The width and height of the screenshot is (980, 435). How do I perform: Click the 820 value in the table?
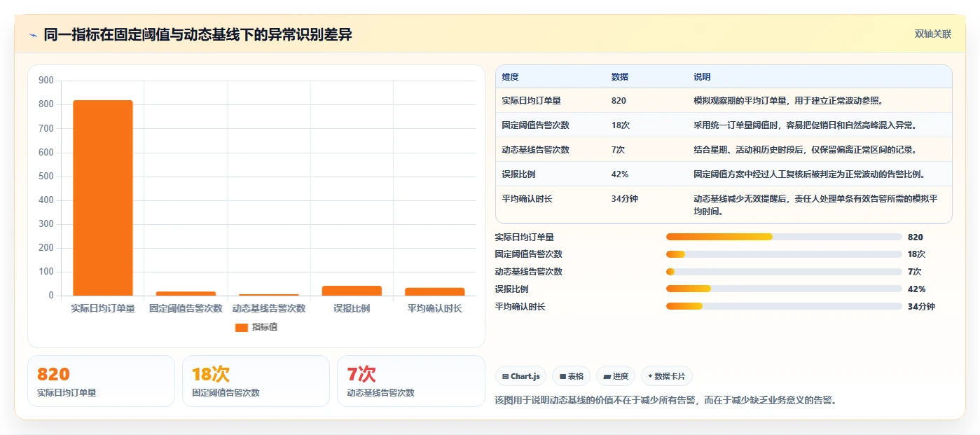(619, 101)
